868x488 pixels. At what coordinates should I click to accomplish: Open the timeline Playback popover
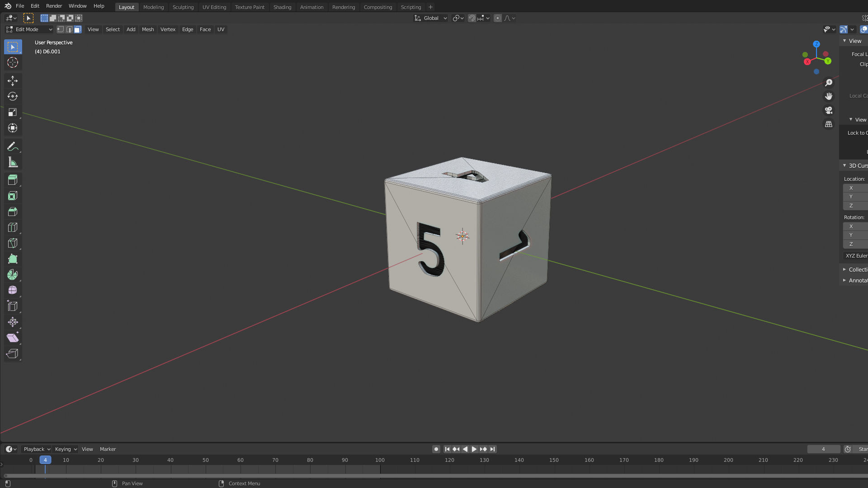37,449
